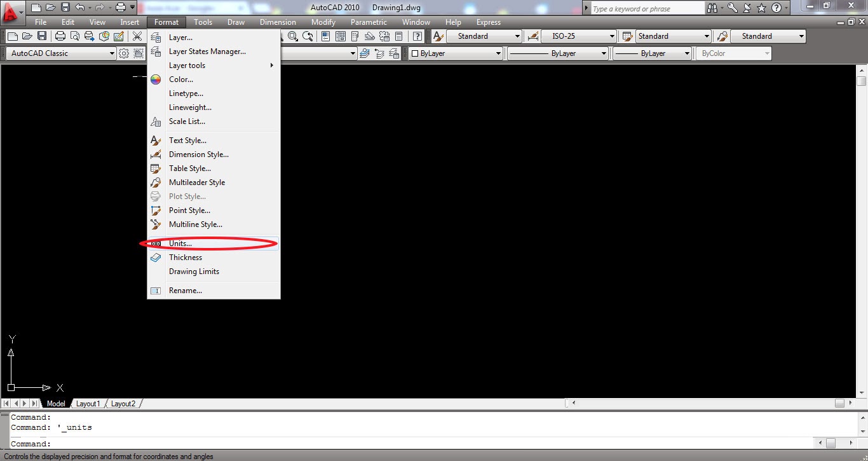This screenshot has width=868, height=461.
Task: Expand the Layer tools submenu
Action: point(214,65)
